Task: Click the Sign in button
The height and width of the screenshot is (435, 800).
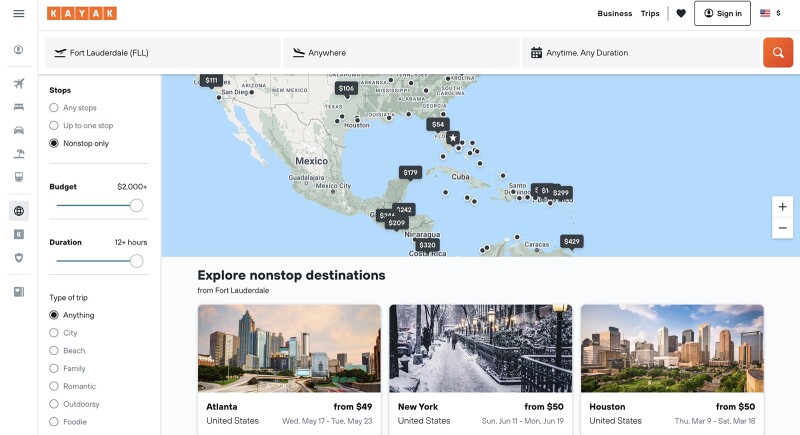Action: point(722,13)
